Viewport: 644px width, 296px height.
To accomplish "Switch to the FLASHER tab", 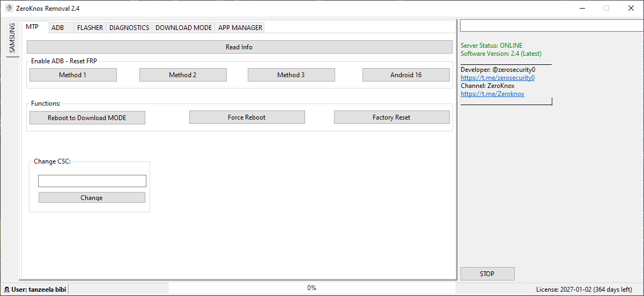I will point(90,28).
